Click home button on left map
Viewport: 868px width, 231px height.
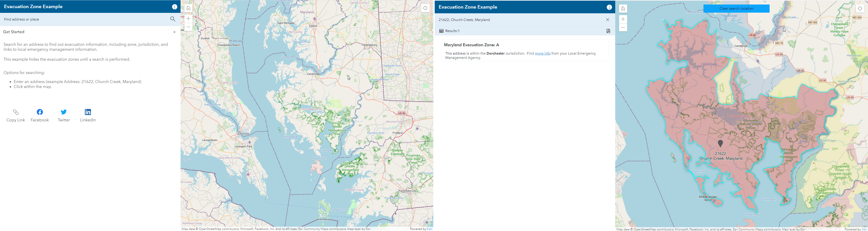click(188, 8)
